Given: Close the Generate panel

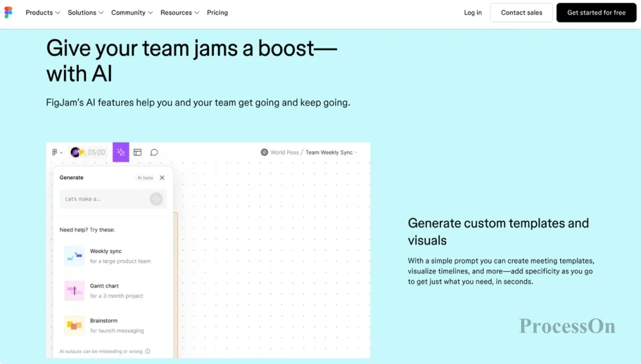Looking at the screenshot, I should coord(162,178).
